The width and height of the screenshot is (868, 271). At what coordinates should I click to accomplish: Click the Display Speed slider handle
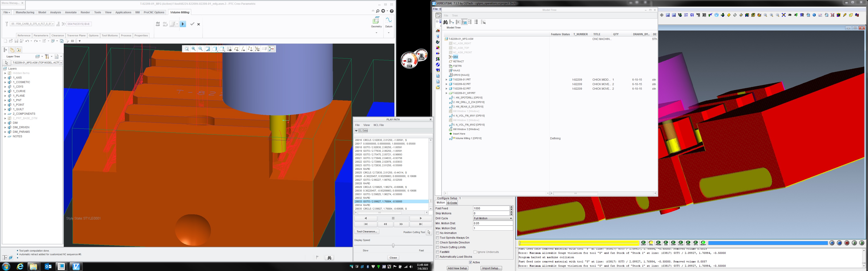[x=393, y=245]
